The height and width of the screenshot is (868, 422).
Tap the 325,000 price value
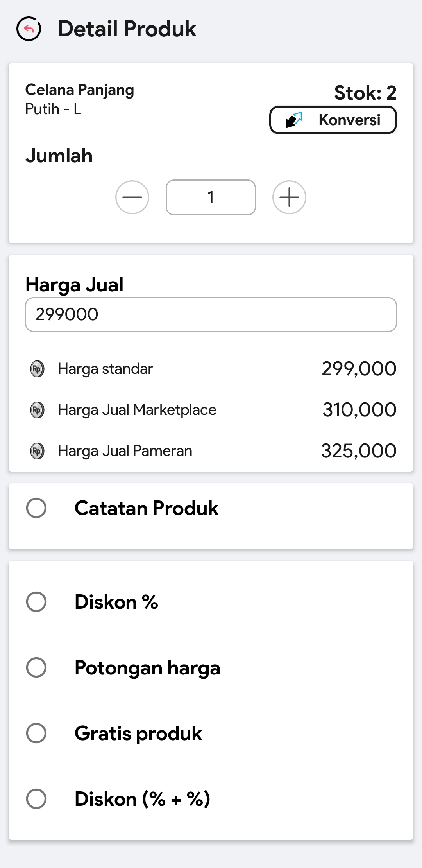coord(359,451)
